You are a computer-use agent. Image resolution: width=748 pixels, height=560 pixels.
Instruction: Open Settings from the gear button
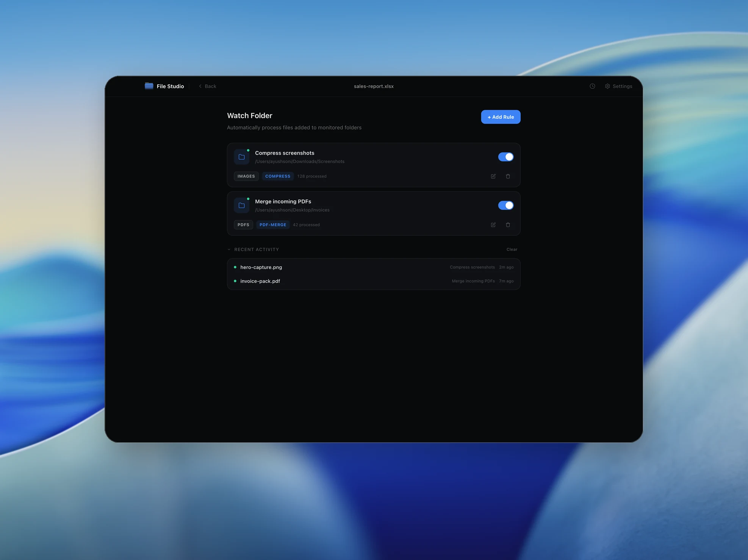[618, 86]
